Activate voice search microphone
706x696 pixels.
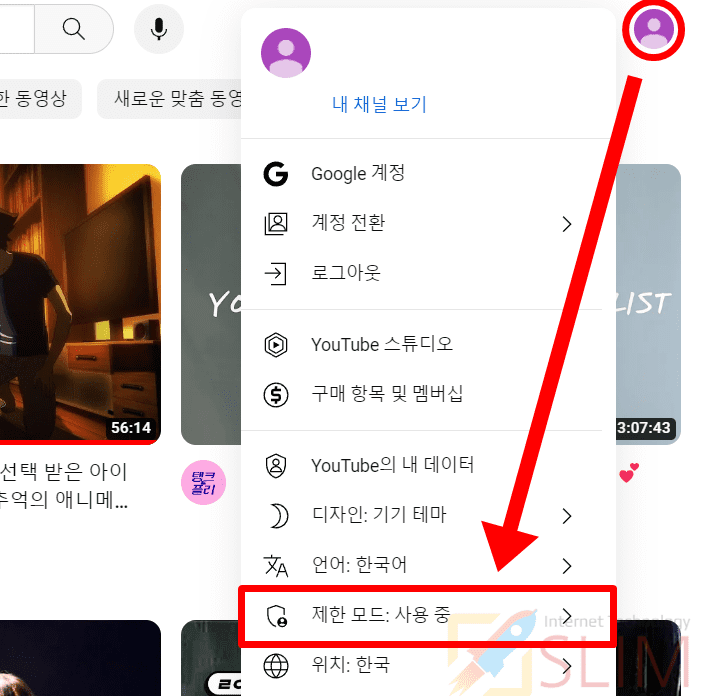click(x=159, y=29)
